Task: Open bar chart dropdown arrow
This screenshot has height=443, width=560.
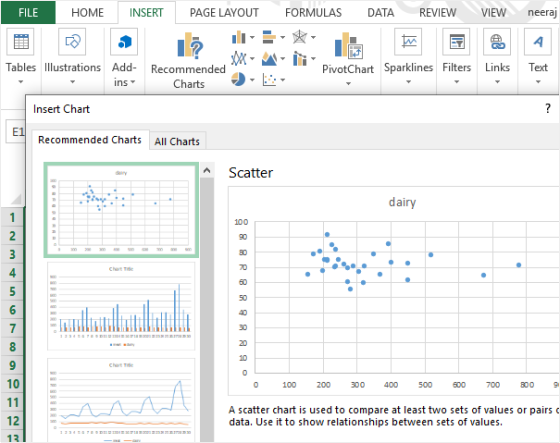Action: coord(282,37)
